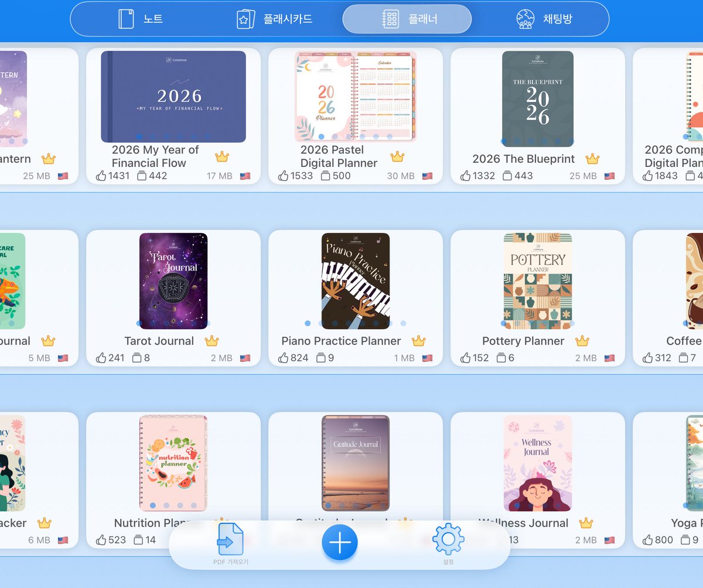Open the Wellness Journal cover

pos(538,463)
